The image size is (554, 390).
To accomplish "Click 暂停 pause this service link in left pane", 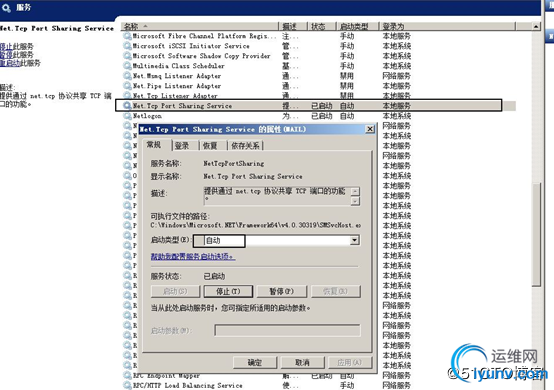I will pos(6,55).
